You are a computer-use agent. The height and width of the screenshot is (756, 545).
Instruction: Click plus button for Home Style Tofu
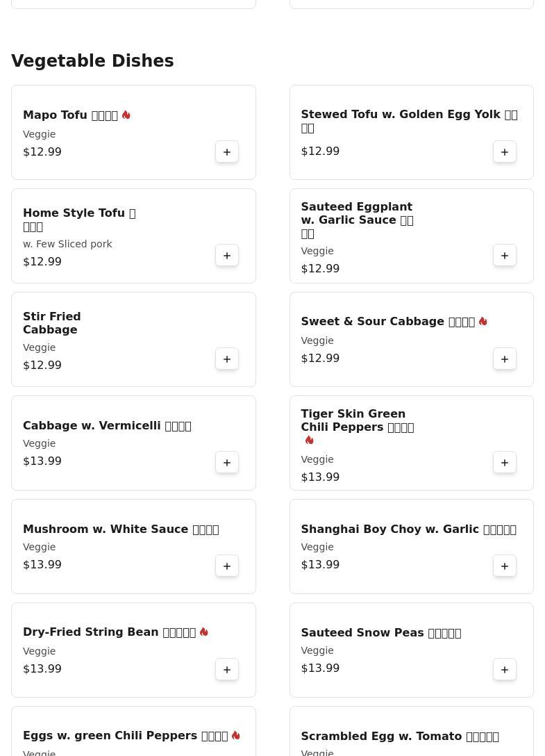pyautogui.click(x=227, y=256)
